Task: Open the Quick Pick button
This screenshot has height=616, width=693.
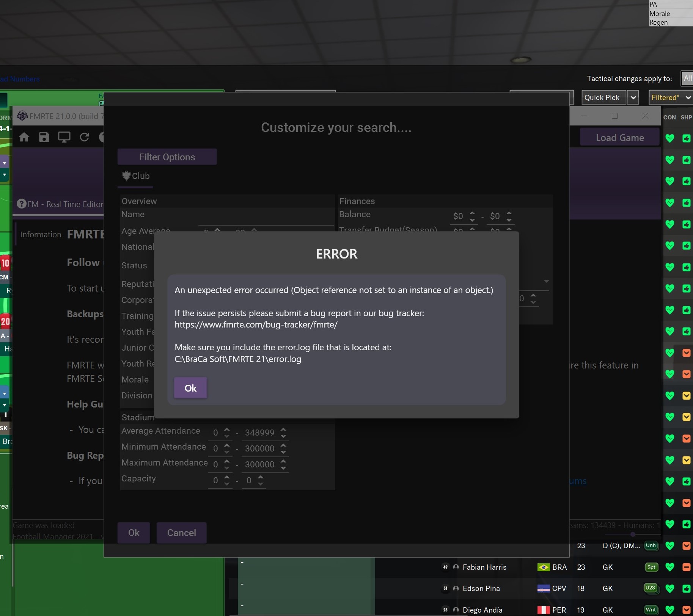Action: (x=604, y=97)
